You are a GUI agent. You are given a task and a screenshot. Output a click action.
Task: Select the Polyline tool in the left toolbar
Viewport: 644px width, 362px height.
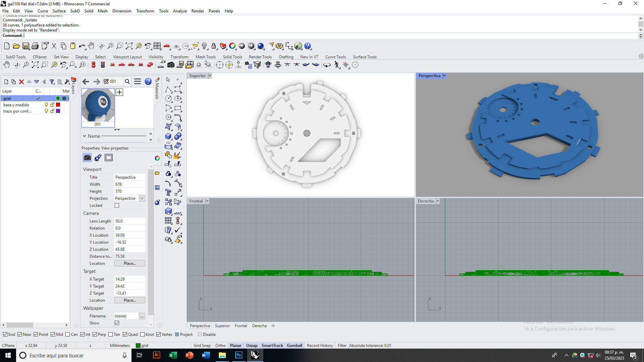point(168,89)
